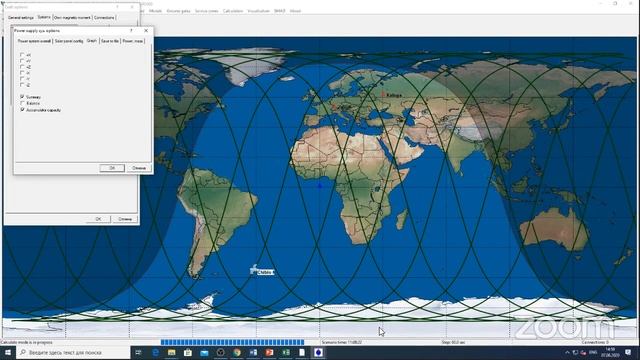This screenshot has height=360, width=640.
Task: Click the calculation progress bar
Action: coord(232,342)
